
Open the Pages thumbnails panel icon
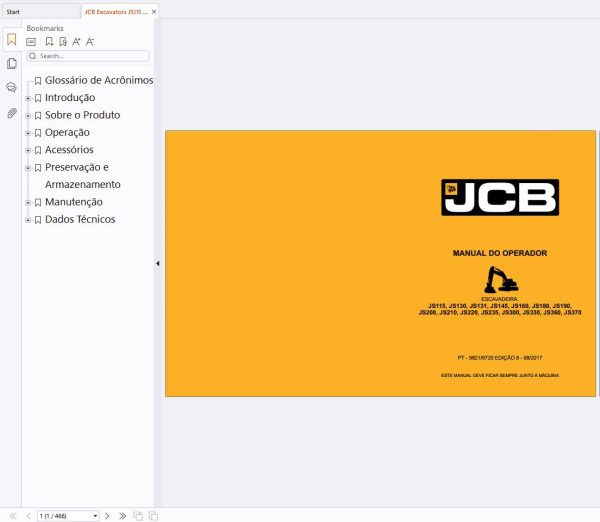(x=11, y=63)
